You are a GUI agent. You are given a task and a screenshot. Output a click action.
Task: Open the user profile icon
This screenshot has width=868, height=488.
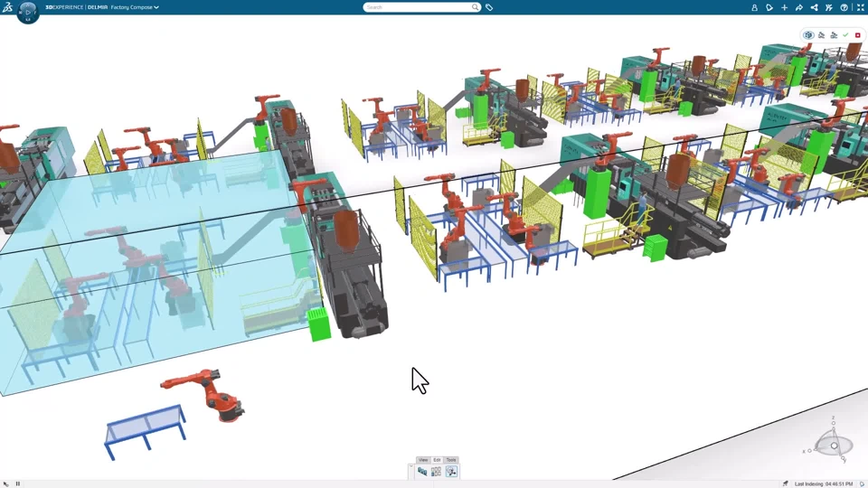point(754,7)
